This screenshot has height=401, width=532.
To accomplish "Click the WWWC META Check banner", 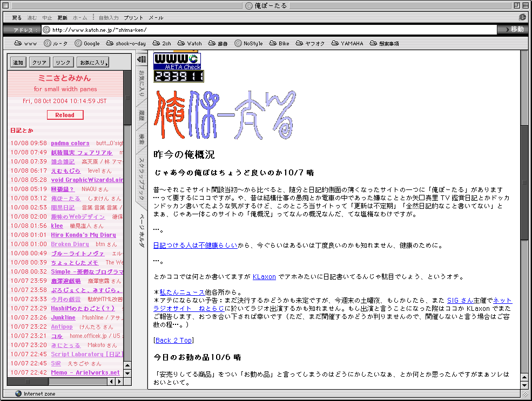I will click(x=177, y=61).
